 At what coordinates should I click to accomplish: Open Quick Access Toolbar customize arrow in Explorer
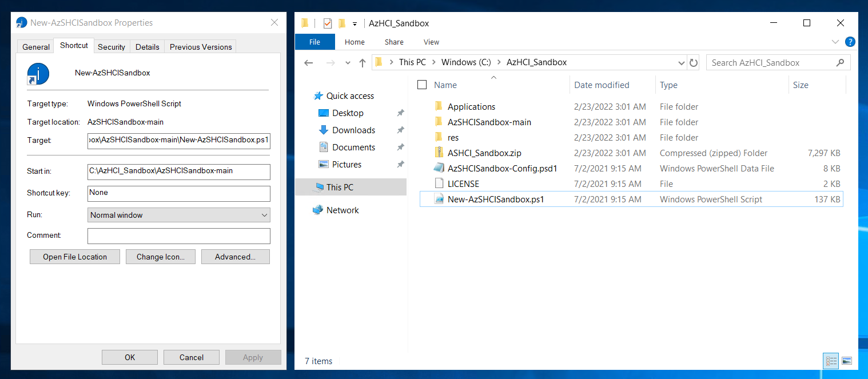tap(355, 23)
